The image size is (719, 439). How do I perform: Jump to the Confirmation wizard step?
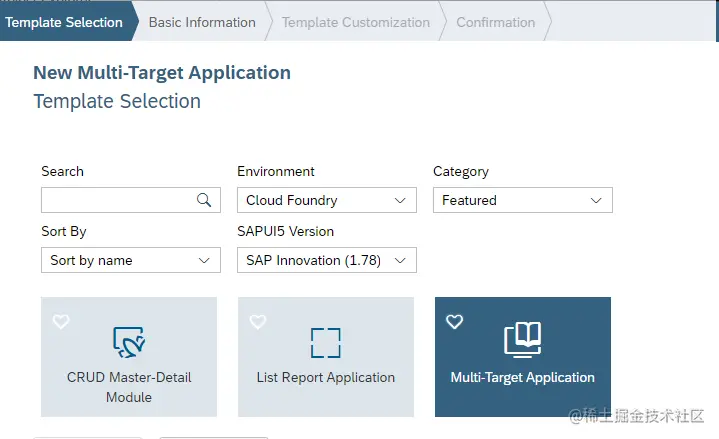[495, 22]
